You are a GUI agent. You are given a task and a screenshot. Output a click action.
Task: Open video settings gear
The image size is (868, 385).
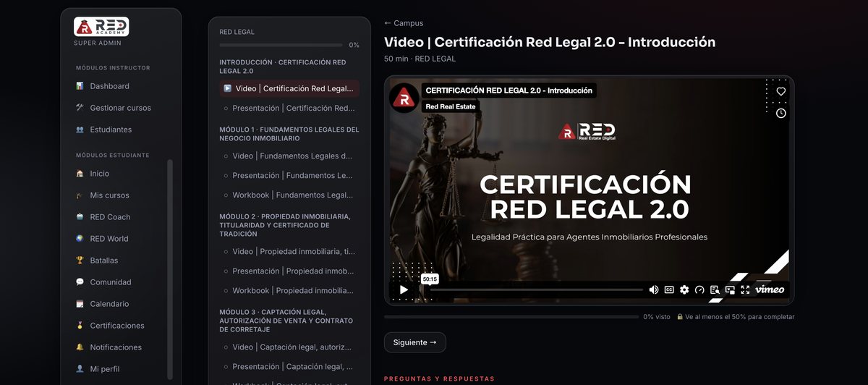(x=684, y=289)
